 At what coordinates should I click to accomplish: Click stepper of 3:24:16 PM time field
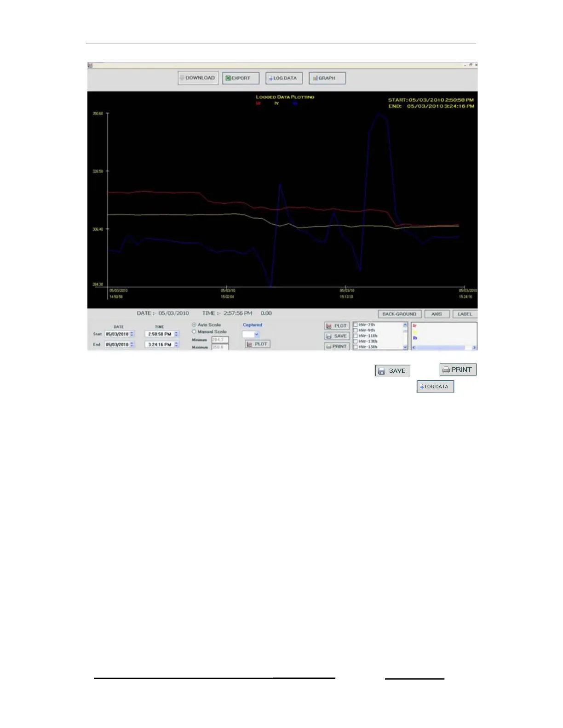coord(177,344)
